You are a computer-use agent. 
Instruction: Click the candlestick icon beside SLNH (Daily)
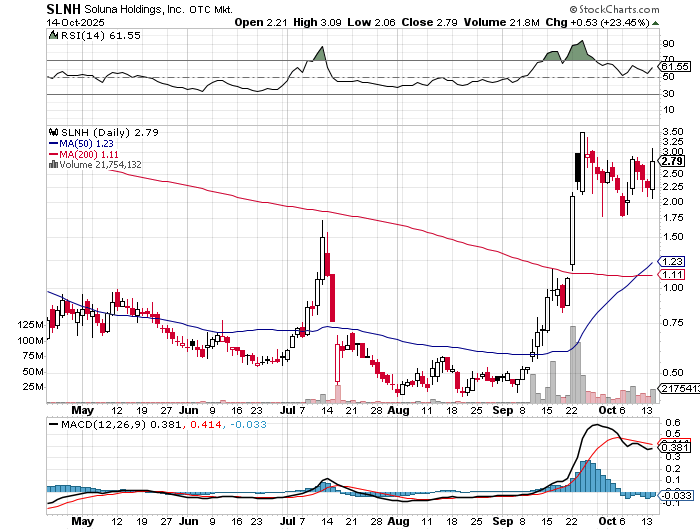54,132
